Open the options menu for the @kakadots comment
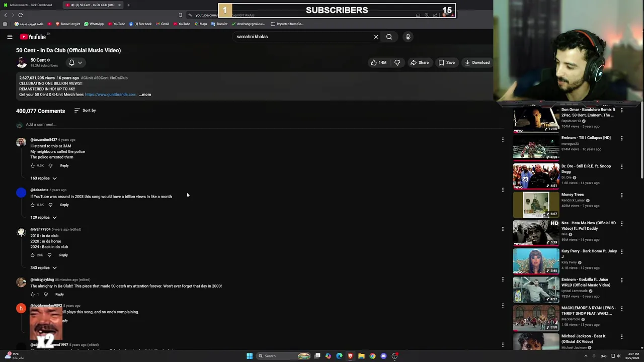644x362 pixels. tap(503, 190)
